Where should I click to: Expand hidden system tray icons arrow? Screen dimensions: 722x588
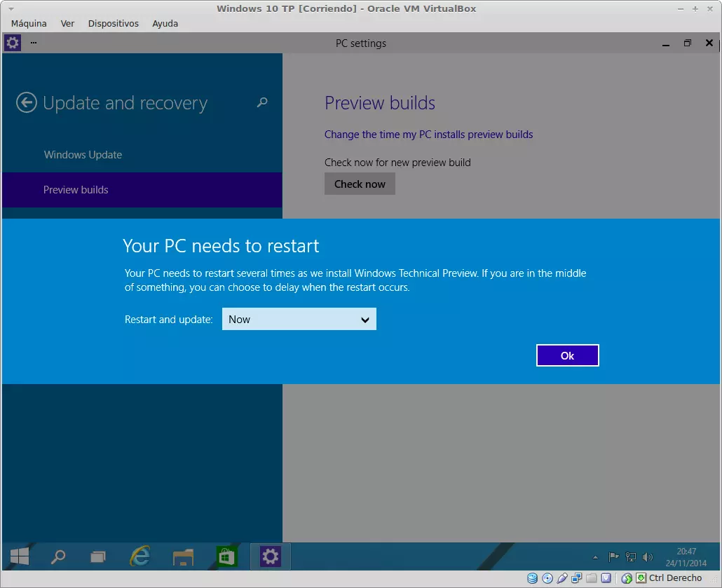tap(596, 557)
